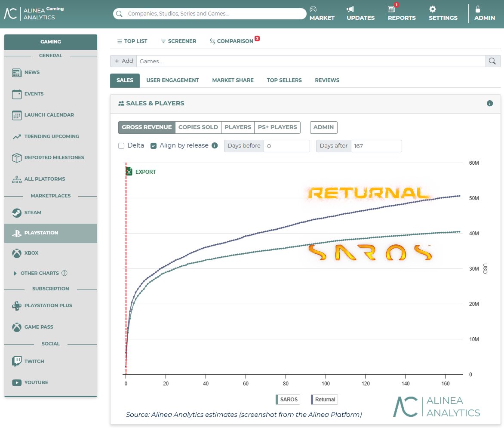Switch to the Top List view
This screenshot has width=504, height=428.
point(132,41)
